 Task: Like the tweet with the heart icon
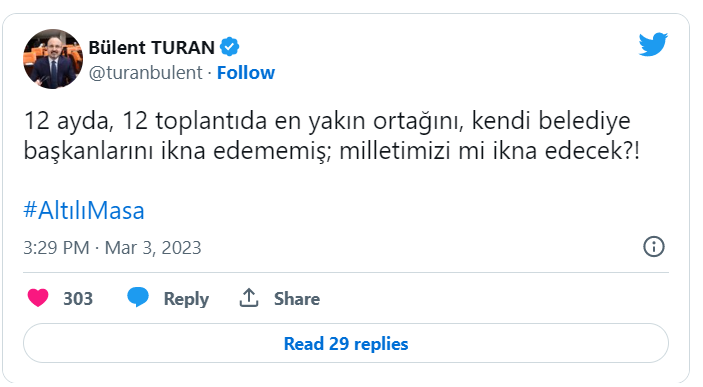[x=38, y=298]
